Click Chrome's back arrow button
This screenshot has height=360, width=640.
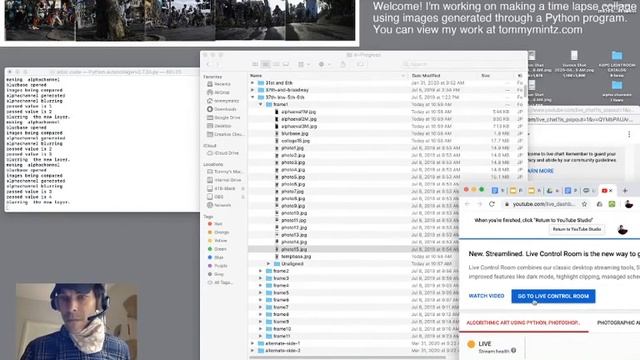pyautogui.click(x=468, y=204)
